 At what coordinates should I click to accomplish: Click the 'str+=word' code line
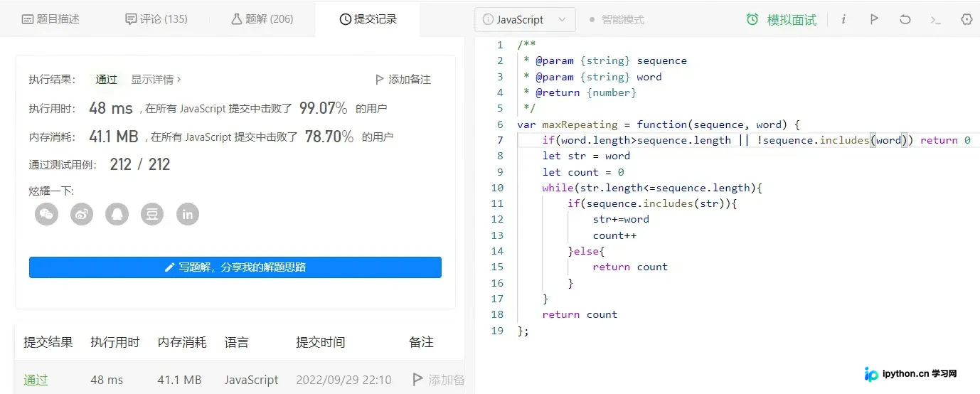pos(621,219)
